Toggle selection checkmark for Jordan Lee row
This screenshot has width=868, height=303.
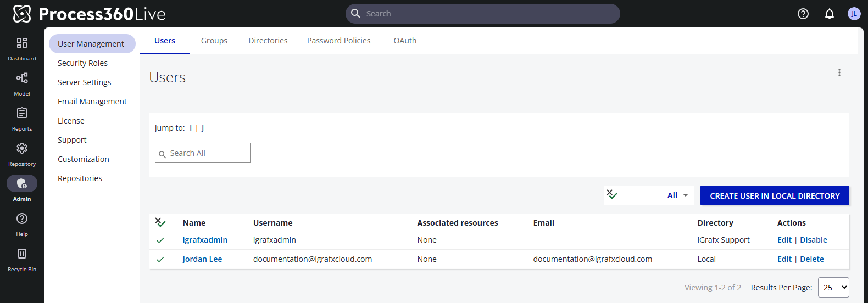click(x=160, y=259)
